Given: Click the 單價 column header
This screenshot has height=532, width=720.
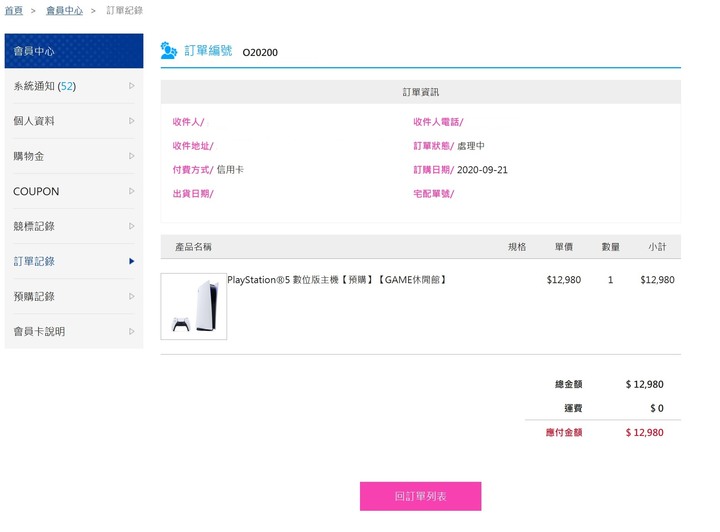Looking at the screenshot, I should tap(564, 247).
